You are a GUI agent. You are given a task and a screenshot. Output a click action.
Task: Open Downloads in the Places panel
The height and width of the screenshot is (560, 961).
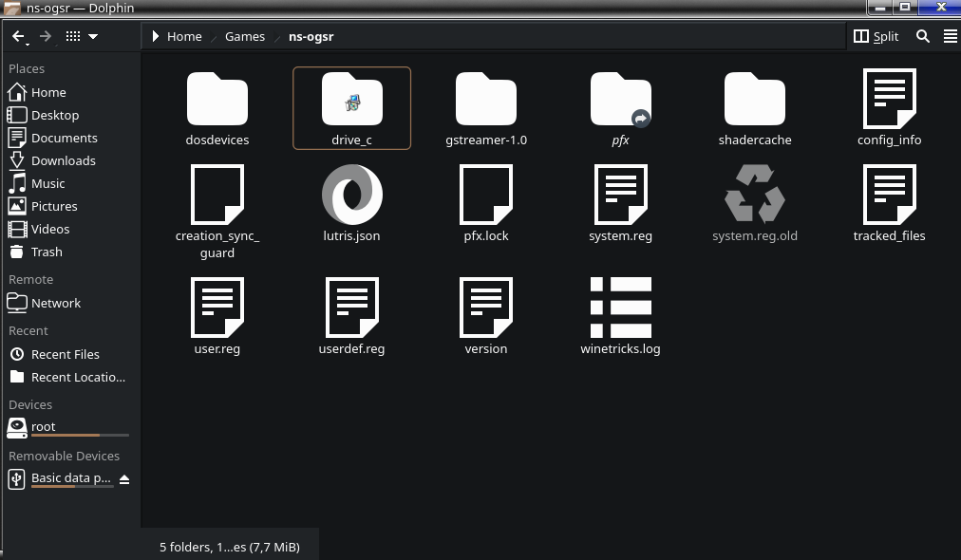63,160
